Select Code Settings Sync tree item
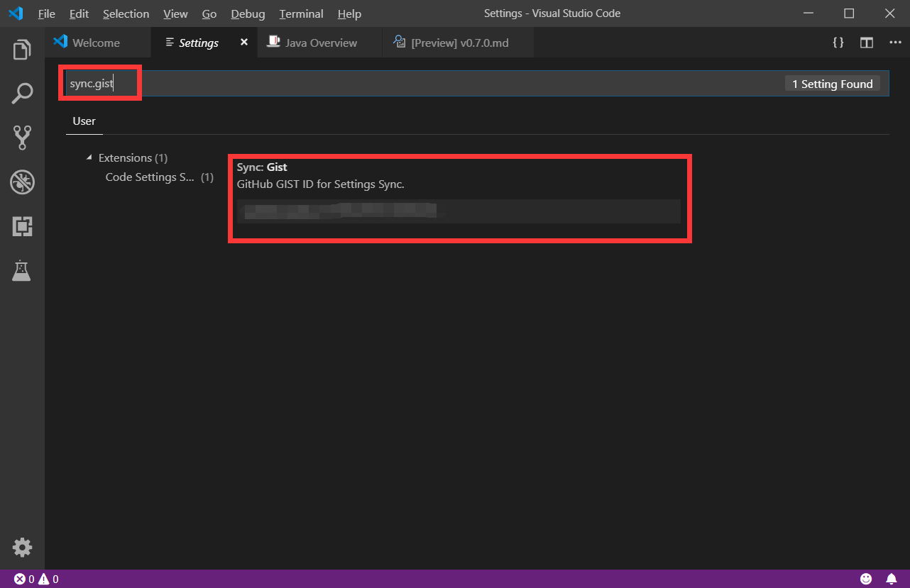 coord(149,177)
